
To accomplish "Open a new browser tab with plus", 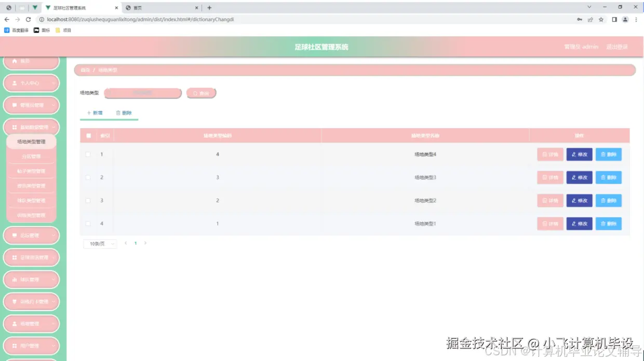I will [209, 8].
